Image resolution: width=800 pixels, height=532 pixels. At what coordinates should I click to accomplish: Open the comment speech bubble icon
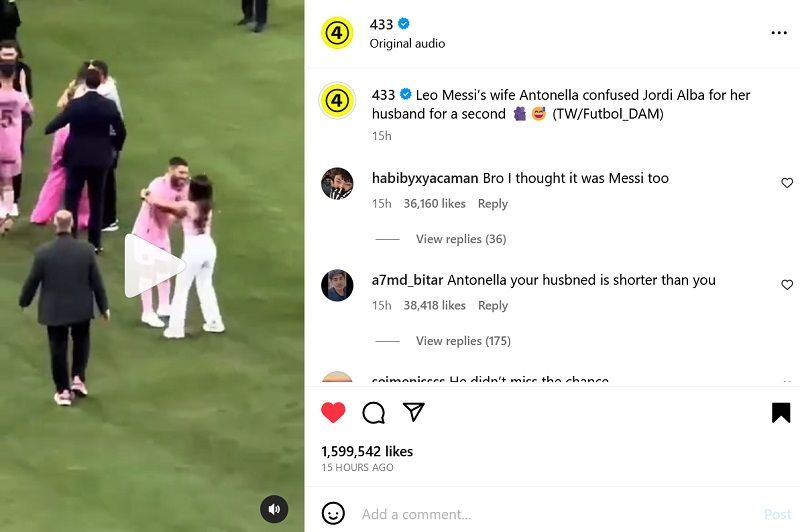click(373, 413)
